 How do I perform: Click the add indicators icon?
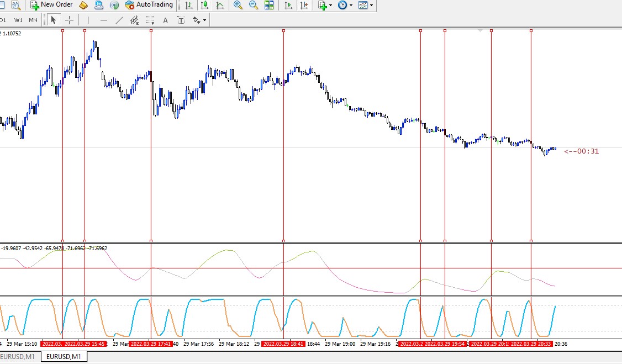(322, 5)
